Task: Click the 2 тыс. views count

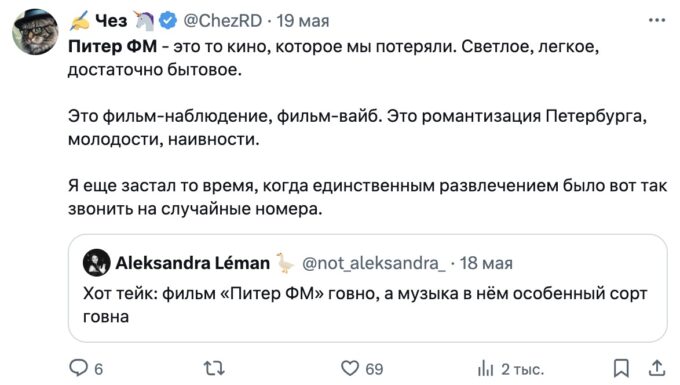Action: (x=523, y=369)
